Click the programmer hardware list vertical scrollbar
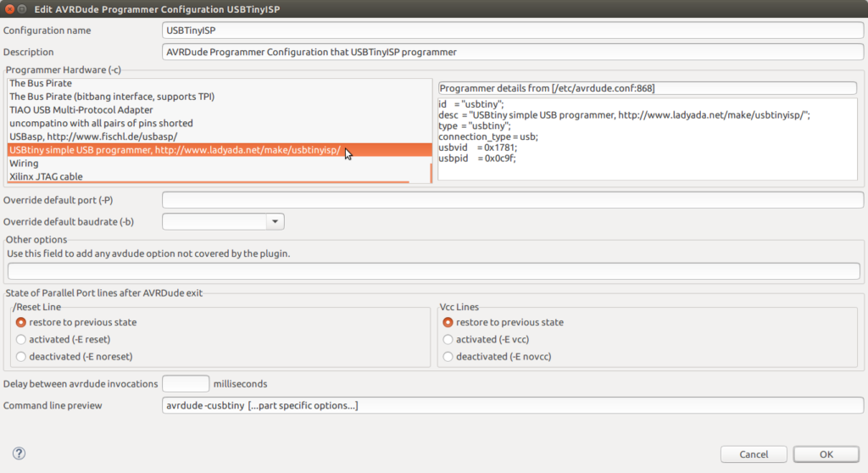The image size is (868, 473). point(431,173)
